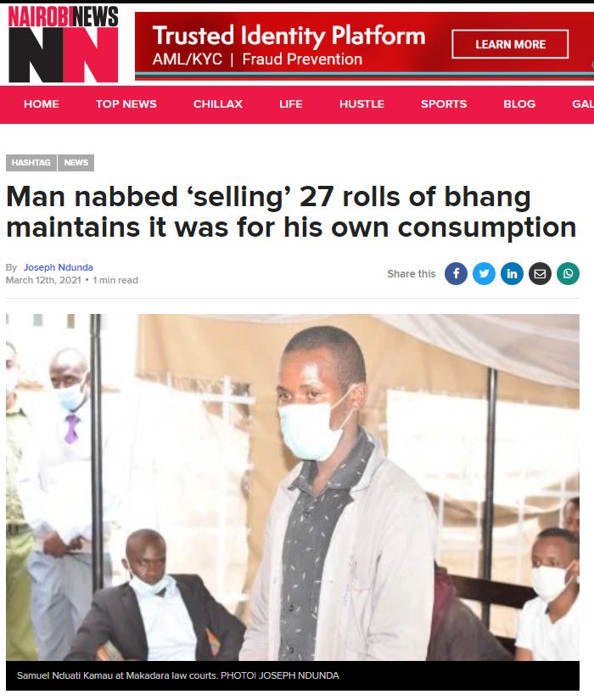Click the LEARN MORE ad button
The height and width of the screenshot is (700, 594).
[x=510, y=44]
